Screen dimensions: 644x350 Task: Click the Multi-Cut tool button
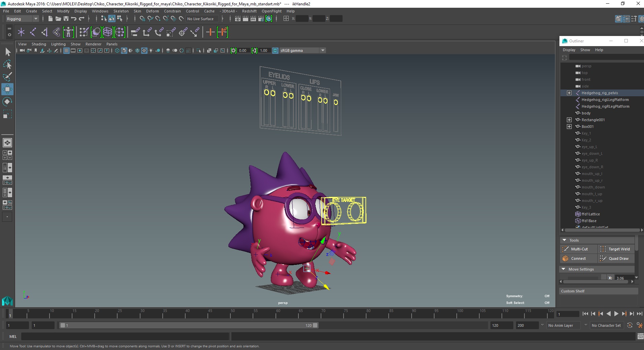click(x=579, y=249)
